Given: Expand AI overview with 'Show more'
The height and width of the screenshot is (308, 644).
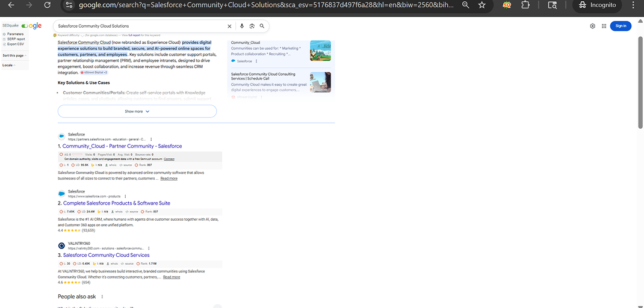Looking at the screenshot, I should click(137, 111).
